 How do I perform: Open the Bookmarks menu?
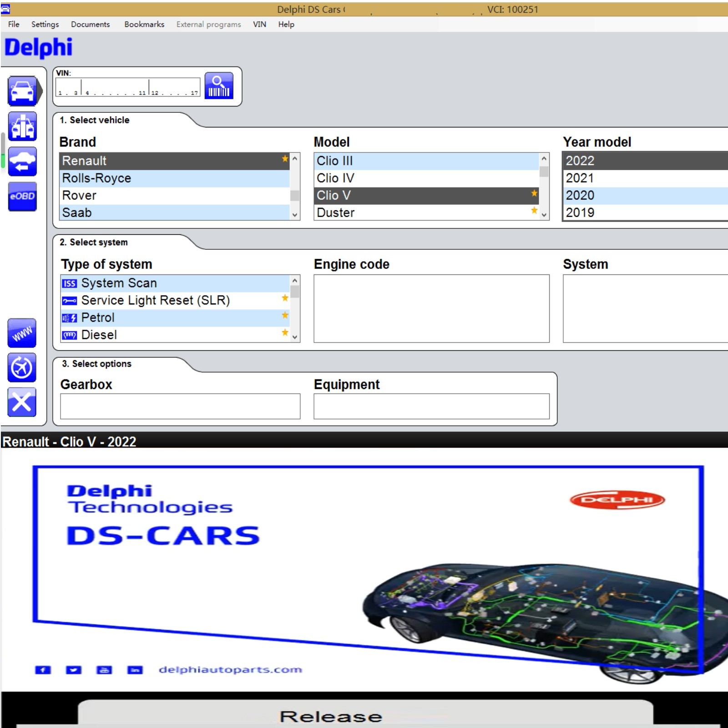(144, 24)
